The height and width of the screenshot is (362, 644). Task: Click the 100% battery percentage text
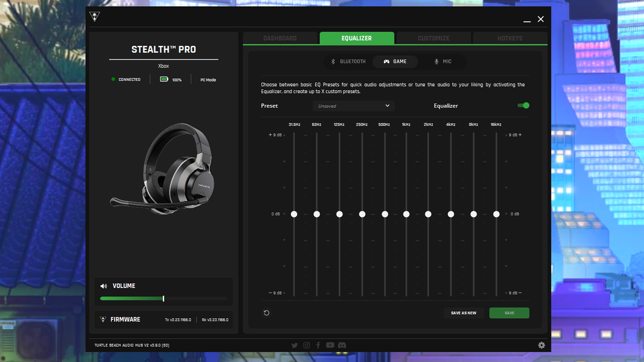tap(177, 80)
